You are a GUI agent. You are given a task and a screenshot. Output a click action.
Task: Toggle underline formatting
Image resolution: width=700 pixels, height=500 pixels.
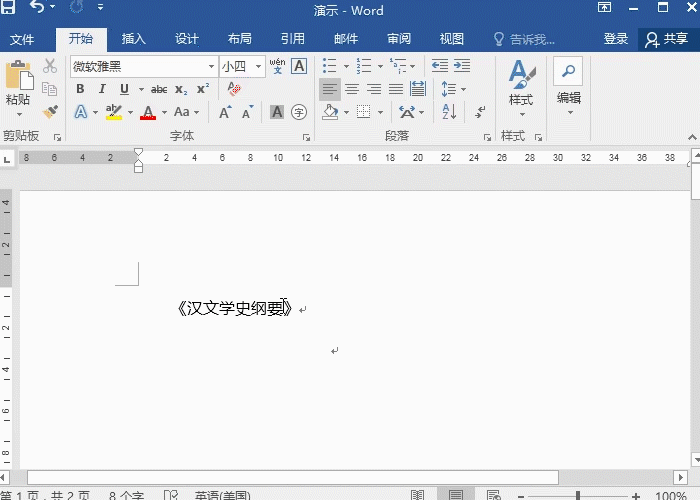coord(125,89)
